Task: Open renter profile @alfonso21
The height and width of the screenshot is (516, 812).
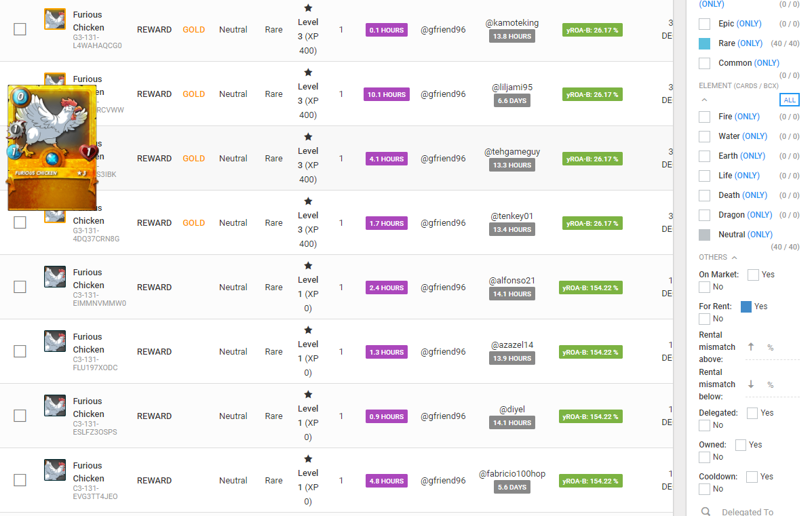Action: (511, 281)
